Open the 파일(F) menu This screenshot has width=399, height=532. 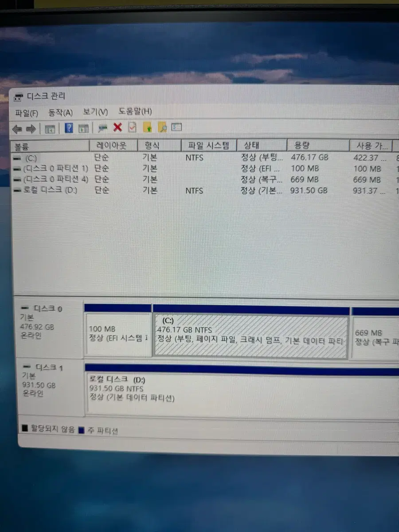click(x=27, y=113)
